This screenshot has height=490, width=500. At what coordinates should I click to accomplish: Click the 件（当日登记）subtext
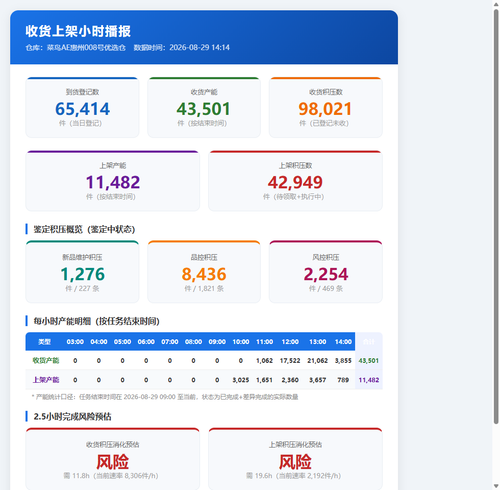click(x=80, y=123)
